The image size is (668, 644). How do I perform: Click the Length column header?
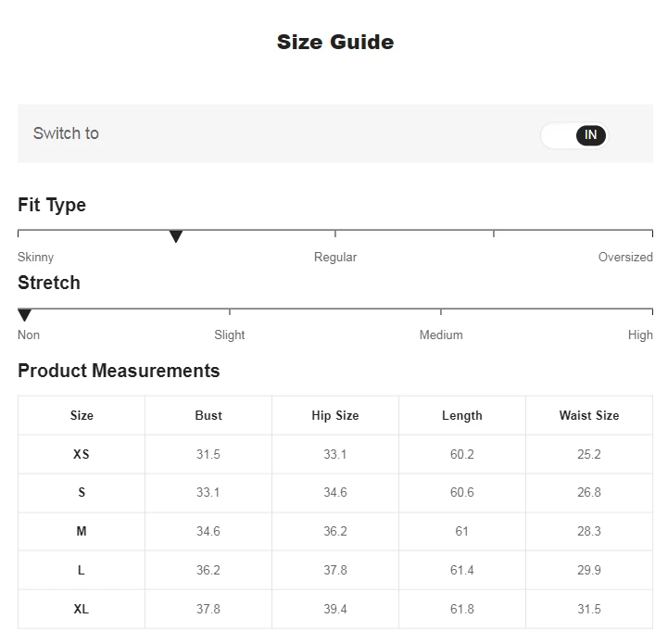pos(462,415)
